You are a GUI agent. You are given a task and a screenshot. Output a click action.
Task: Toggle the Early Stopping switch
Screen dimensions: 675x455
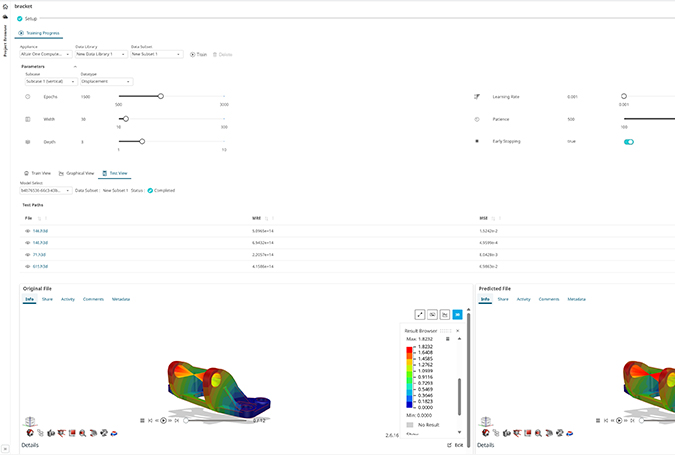[629, 142]
